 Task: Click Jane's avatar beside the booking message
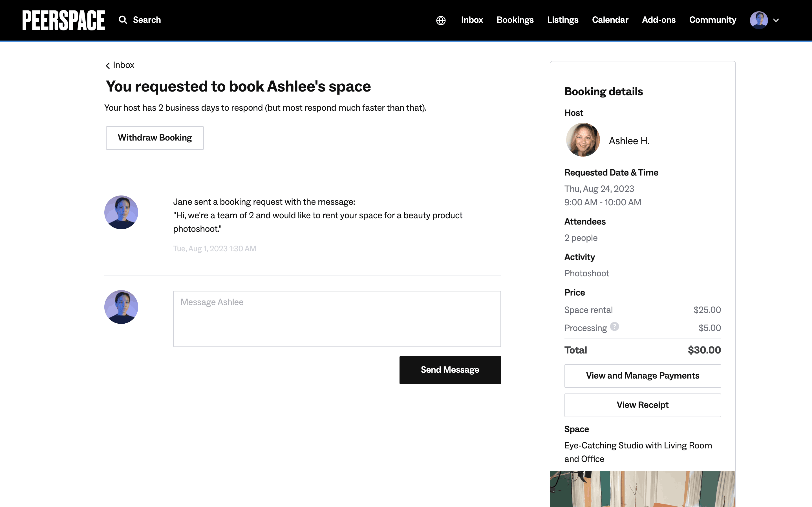coord(121,213)
